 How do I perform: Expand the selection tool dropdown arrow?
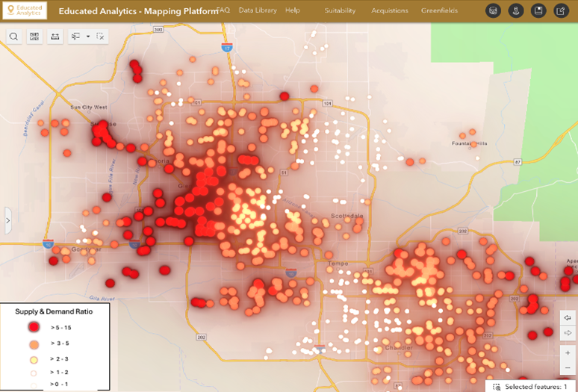[88, 36]
